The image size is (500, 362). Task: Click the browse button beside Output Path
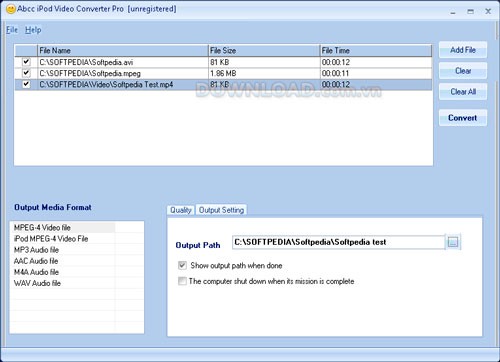tap(453, 242)
